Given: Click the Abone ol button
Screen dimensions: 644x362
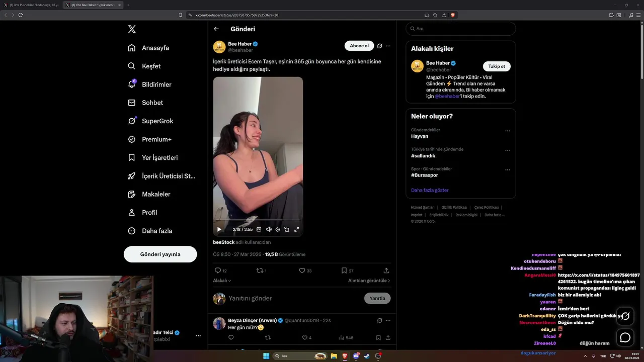Looking at the screenshot, I should [359, 46].
